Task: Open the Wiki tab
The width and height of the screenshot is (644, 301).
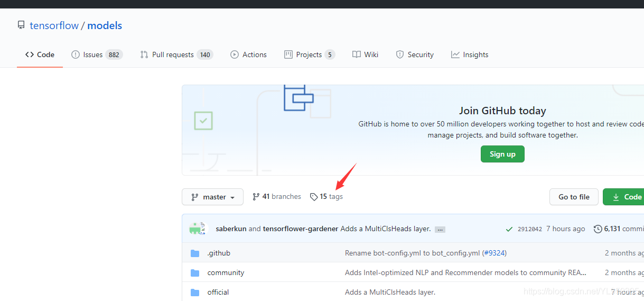Action: [365, 54]
